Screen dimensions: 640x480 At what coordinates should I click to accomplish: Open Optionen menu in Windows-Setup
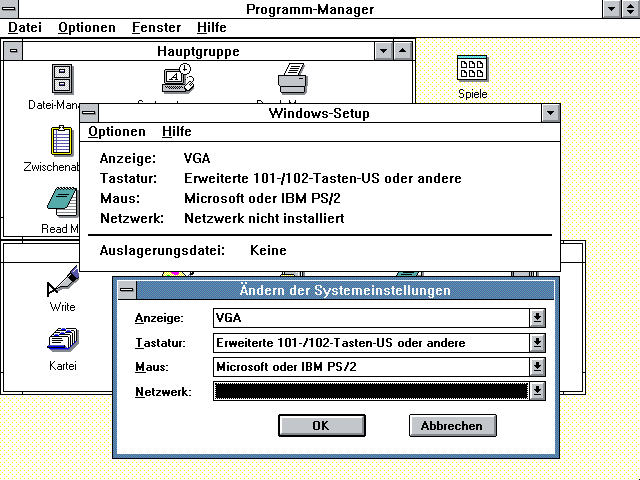pyautogui.click(x=116, y=131)
